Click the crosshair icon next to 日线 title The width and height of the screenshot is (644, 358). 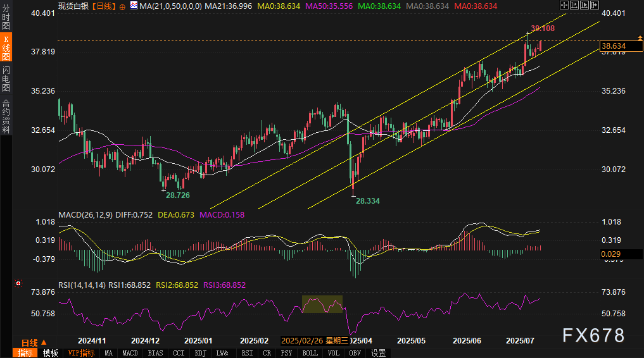tap(122, 6)
